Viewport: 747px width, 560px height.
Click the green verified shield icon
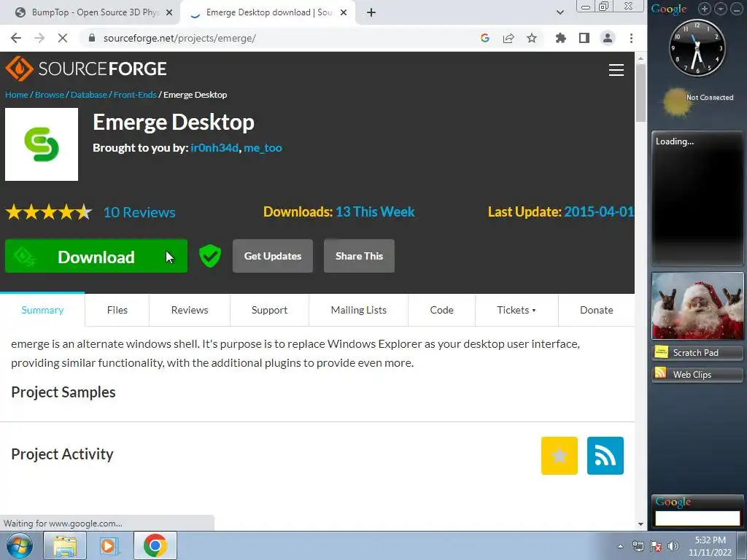210,256
